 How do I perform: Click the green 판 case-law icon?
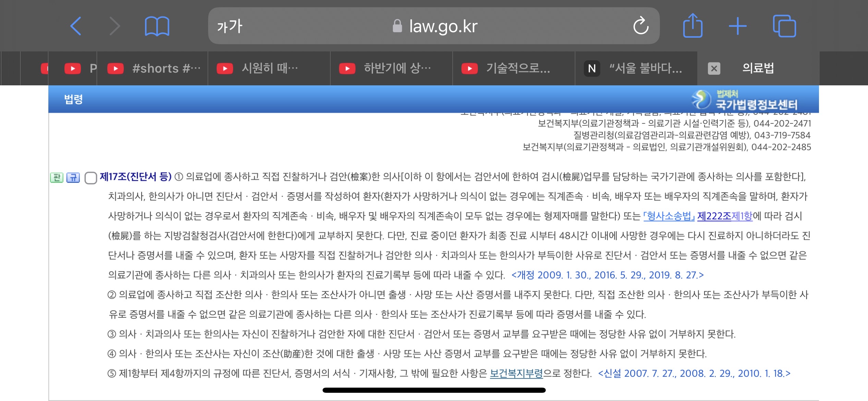[x=57, y=177]
